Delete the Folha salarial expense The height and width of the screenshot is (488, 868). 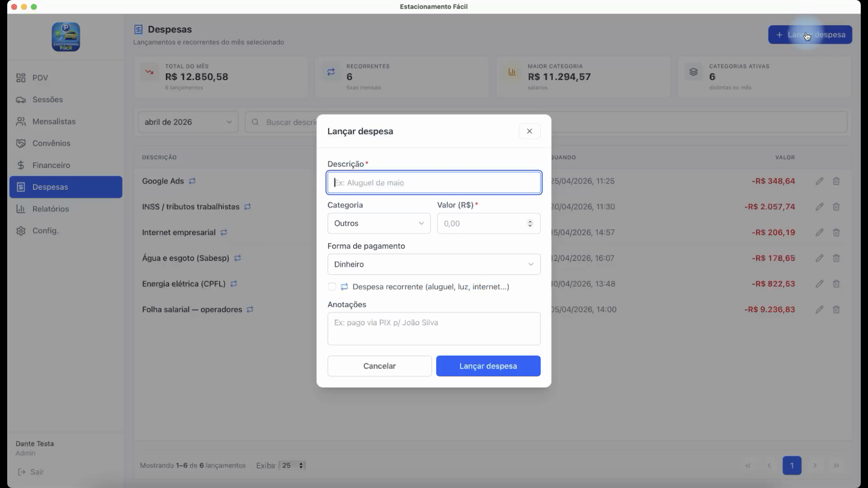point(836,310)
